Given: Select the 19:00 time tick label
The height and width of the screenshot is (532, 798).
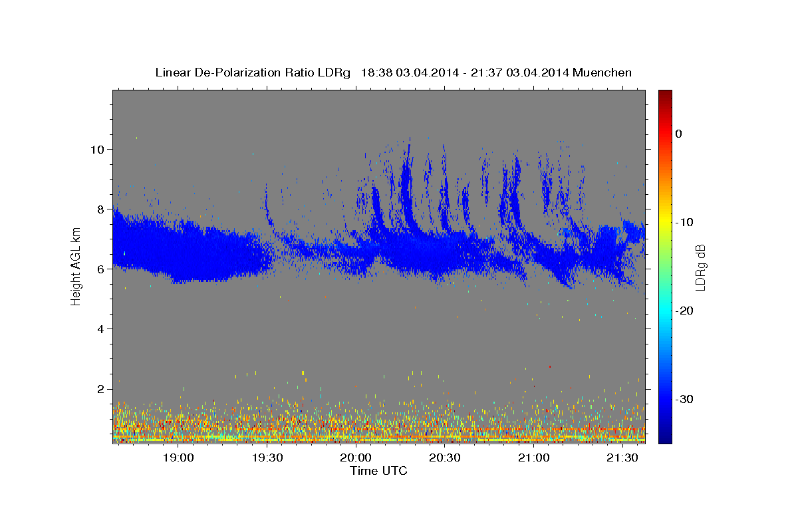Looking at the screenshot, I should pyautogui.click(x=178, y=458).
